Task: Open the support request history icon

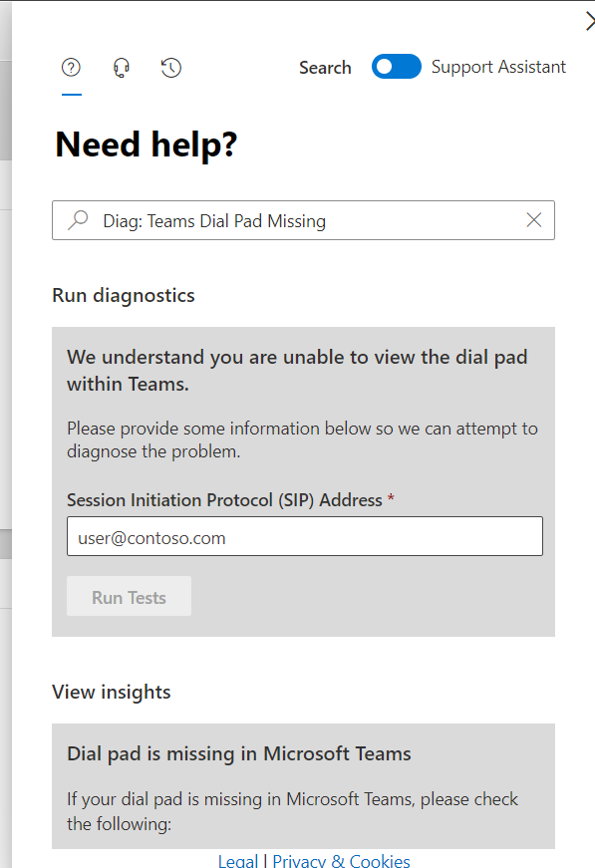Action: tap(171, 68)
